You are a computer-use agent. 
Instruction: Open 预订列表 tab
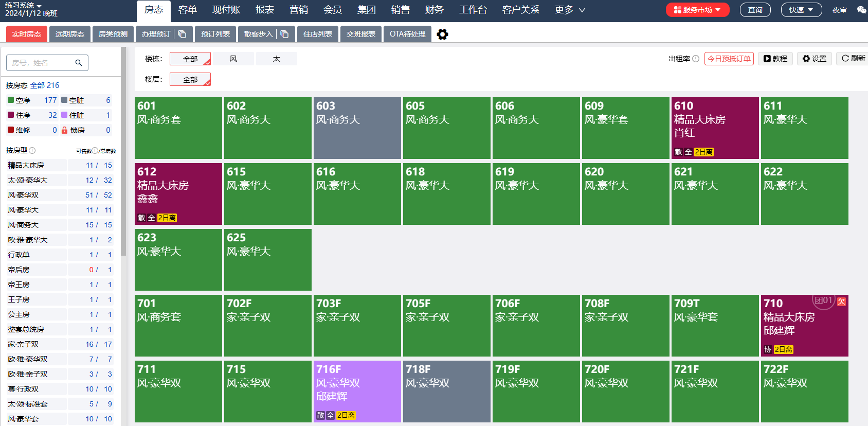click(215, 34)
